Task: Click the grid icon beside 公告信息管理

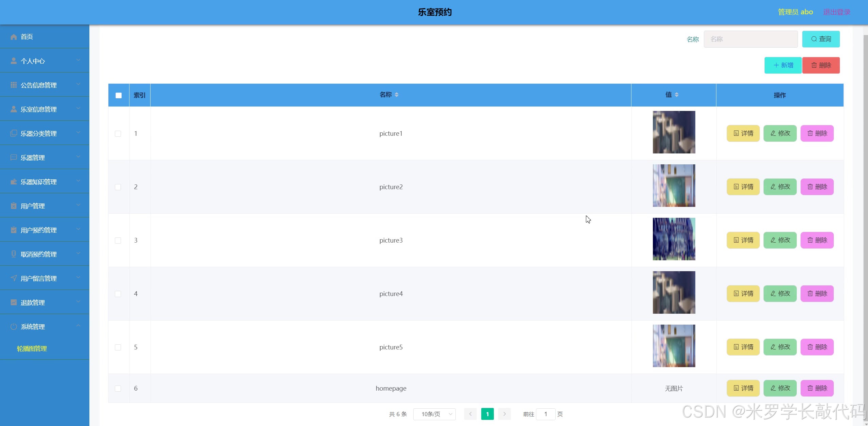Action: click(14, 85)
